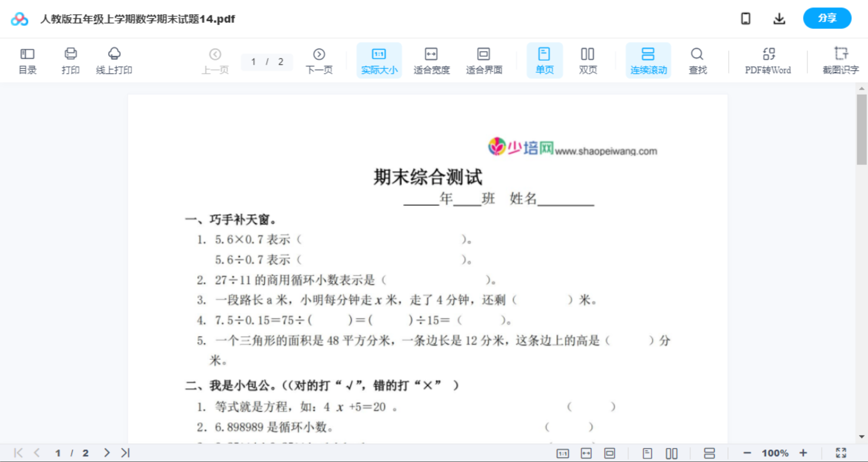Zoom in using the plus control

pyautogui.click(x=804, y=452)
